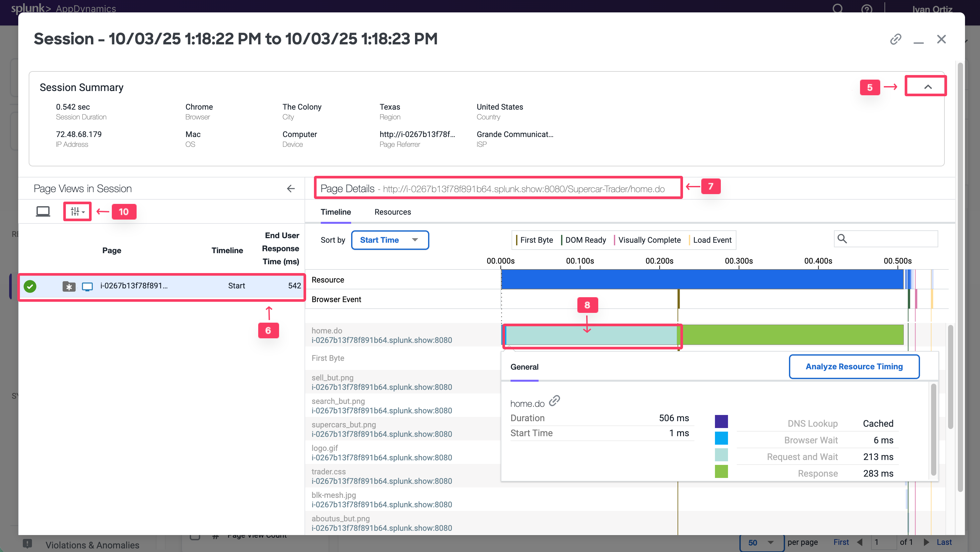Open the General tab in popup
Viewport: 980px width, 552px height.
(x=524, y=367)
